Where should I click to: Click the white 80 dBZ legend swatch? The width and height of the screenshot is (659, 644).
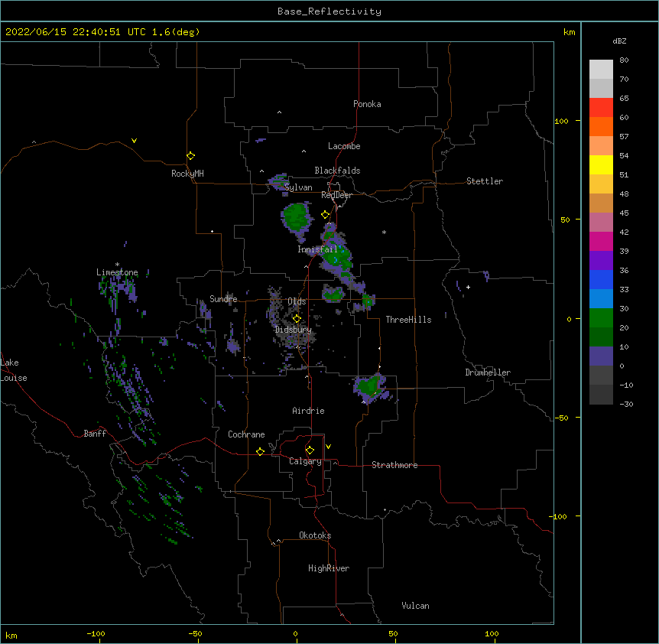click(x=601, y=70)
